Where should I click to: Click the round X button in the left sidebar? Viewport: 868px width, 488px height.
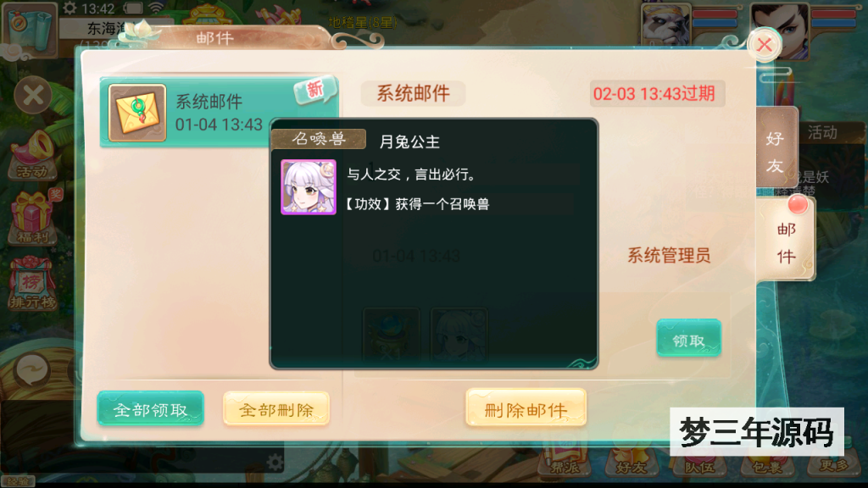tap(33, 95)
